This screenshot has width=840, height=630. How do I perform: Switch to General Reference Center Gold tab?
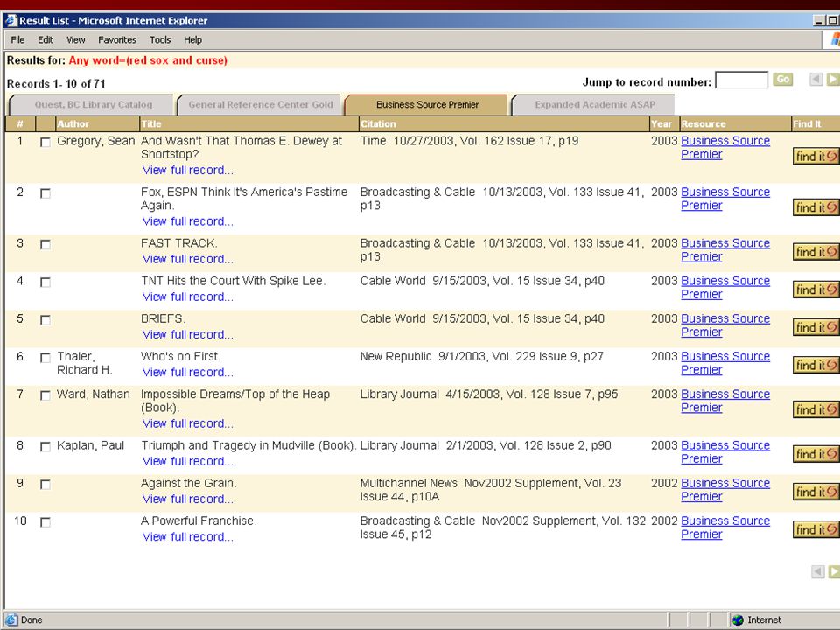[261, 105]
